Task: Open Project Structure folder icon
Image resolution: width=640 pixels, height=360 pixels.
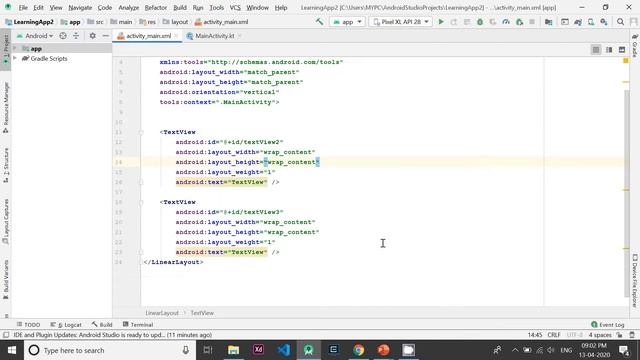Action: coord(549,22)
